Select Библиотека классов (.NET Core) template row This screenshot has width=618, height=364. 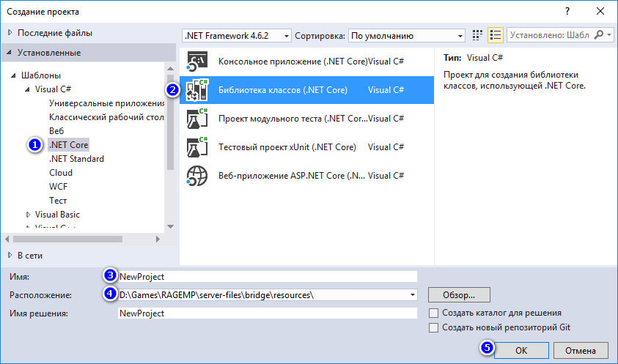click(306, 90)
